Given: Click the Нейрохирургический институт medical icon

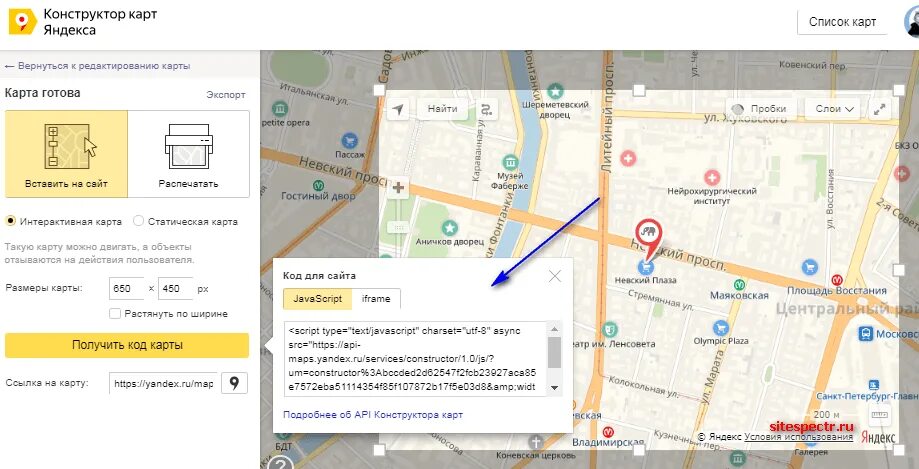Looking at the screenshot, I should 712,177.
